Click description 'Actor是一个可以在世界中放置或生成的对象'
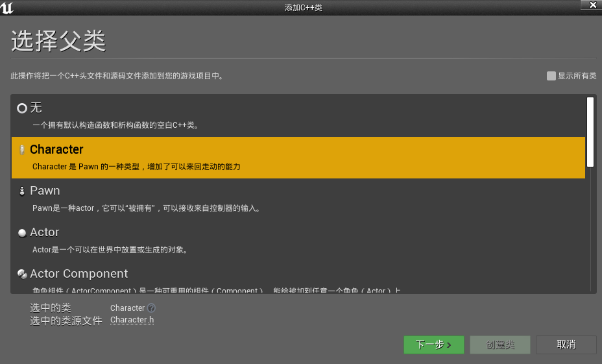The height and width of the screenshot is (364, 602). (110, 250)
